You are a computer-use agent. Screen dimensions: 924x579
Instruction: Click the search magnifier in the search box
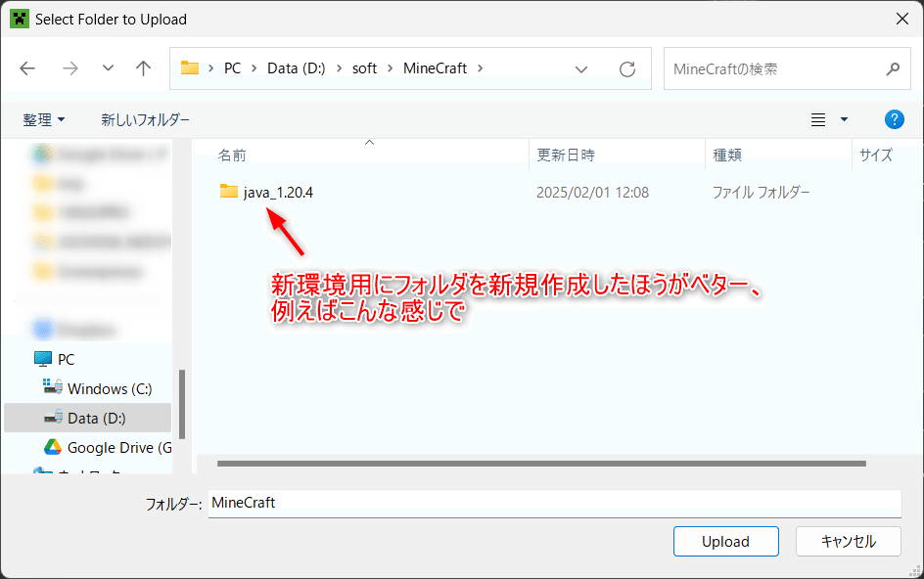coord(892,68)
